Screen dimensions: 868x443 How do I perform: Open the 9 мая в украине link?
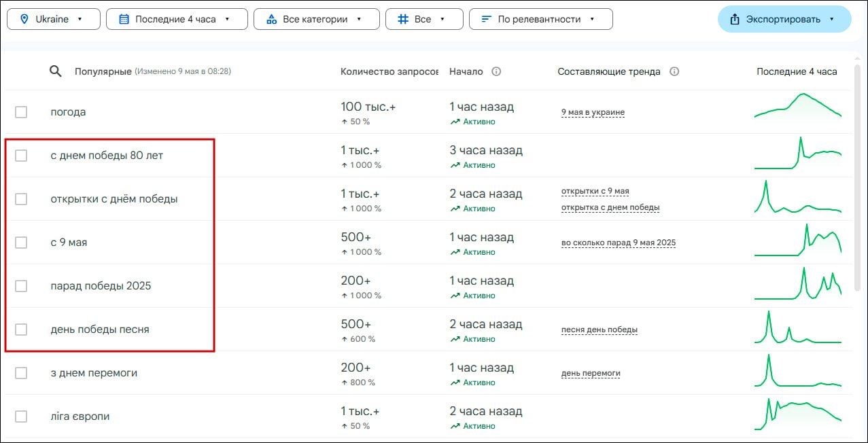coord(593,112)
